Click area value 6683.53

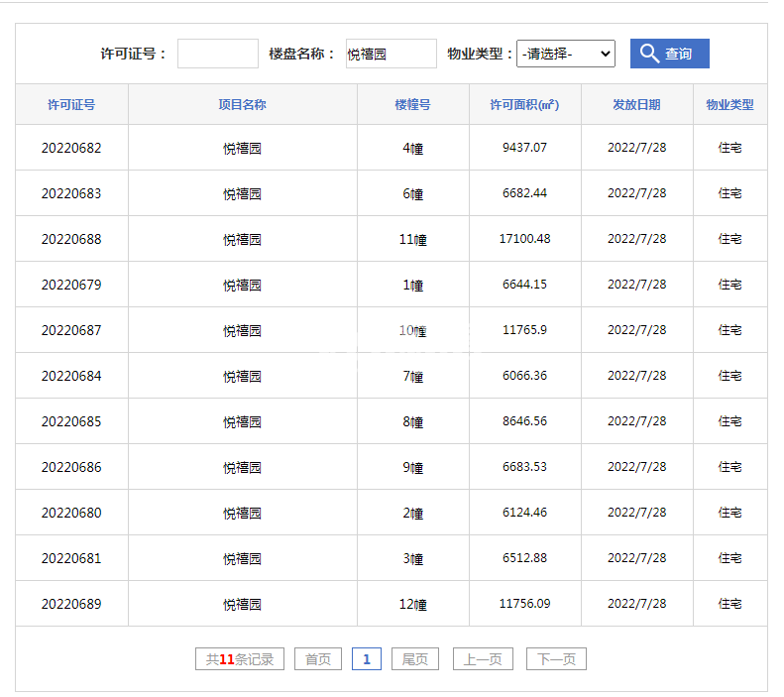point(524,467)
